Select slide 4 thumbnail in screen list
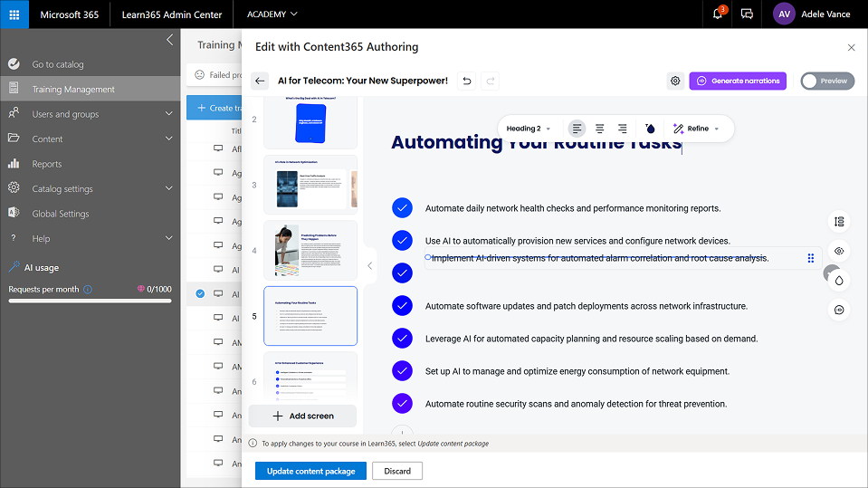The height and width of the screenshot is (488, 868). pos(310,250)
